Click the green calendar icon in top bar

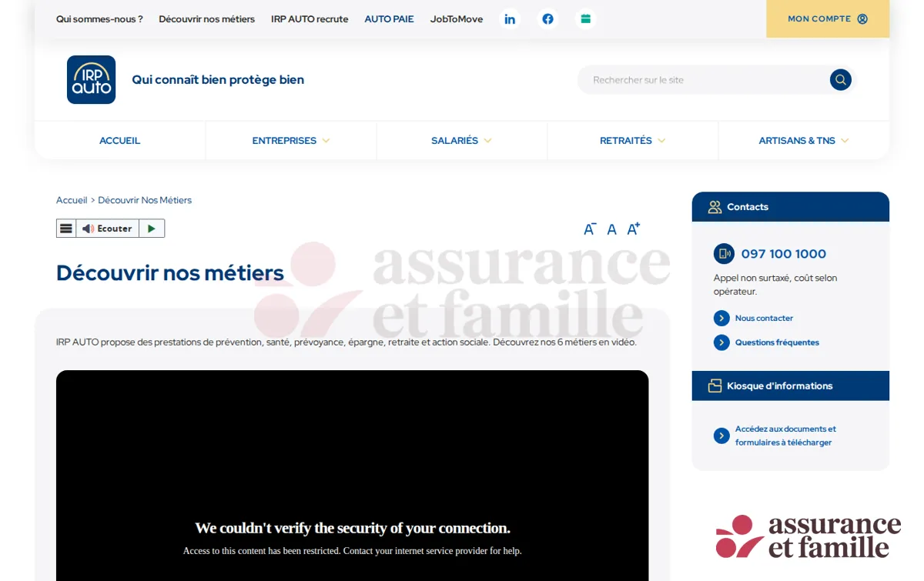[585, 19]
